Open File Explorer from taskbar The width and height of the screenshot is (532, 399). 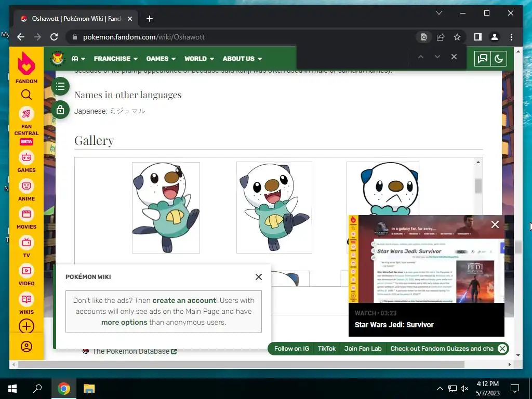[x=89, y=389]
